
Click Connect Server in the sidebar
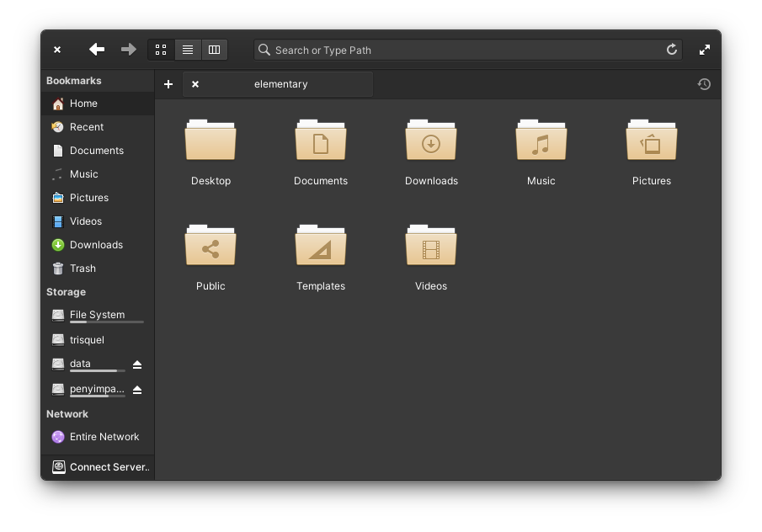coord(109,467)
